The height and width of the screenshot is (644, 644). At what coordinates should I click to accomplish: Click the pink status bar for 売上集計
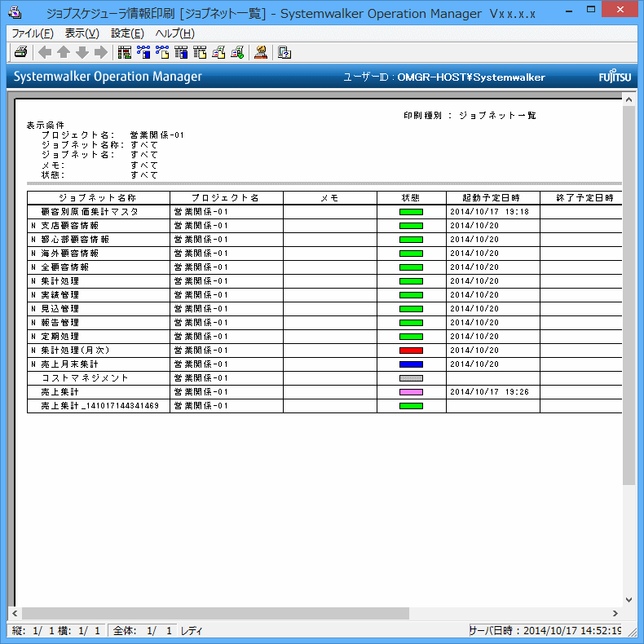click(411, 392)
